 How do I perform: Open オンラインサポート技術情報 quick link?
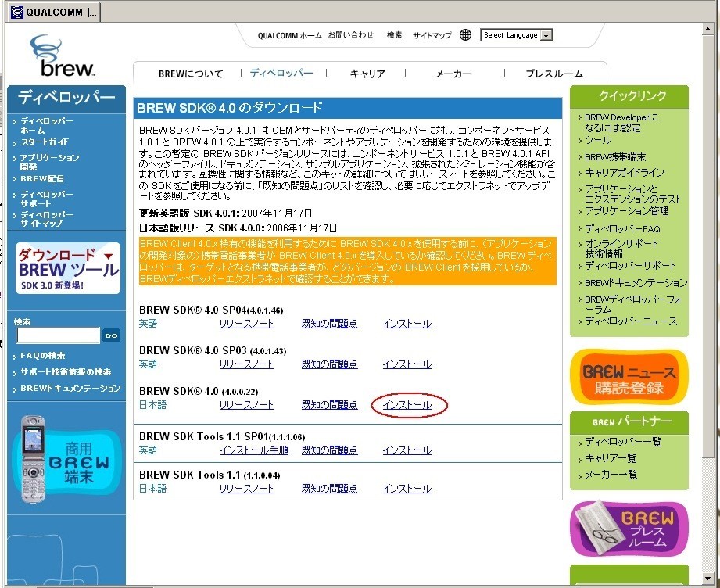621,249
